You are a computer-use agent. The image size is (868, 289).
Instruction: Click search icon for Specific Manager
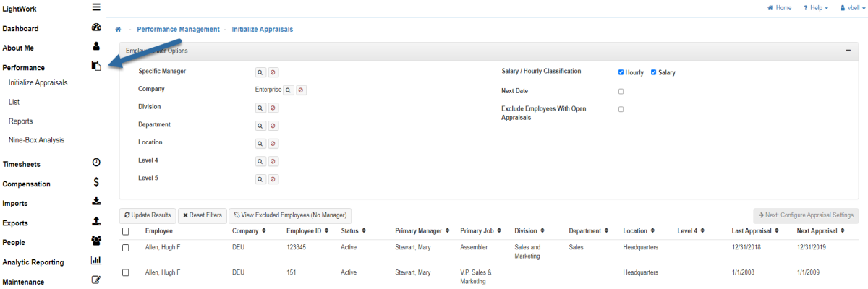260,72
